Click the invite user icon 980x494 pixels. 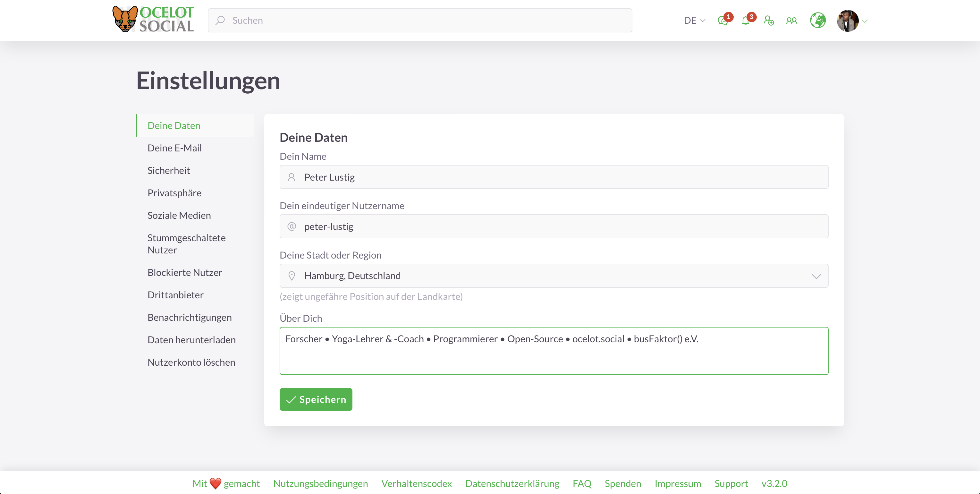click(769, 21)
